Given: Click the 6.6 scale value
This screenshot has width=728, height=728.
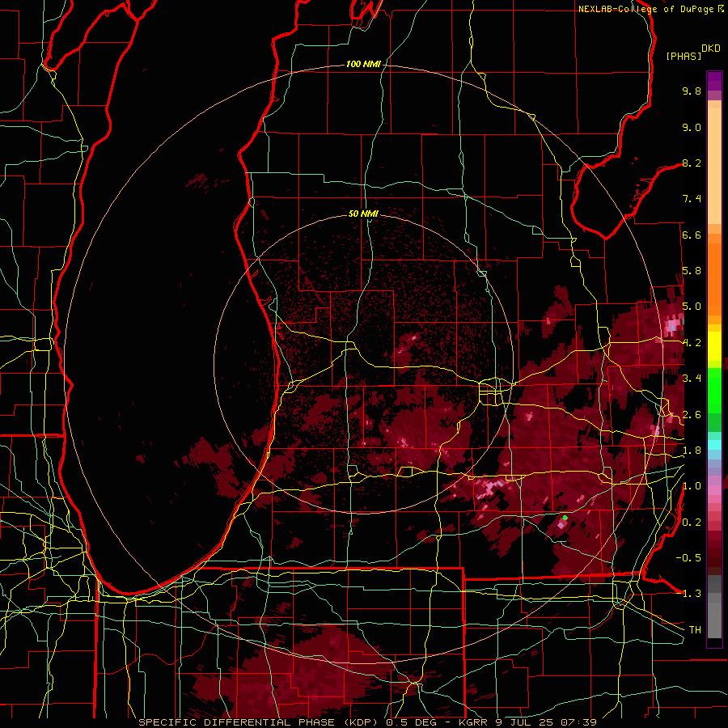Looking at the screenshot, I should [x=692, y=235].
